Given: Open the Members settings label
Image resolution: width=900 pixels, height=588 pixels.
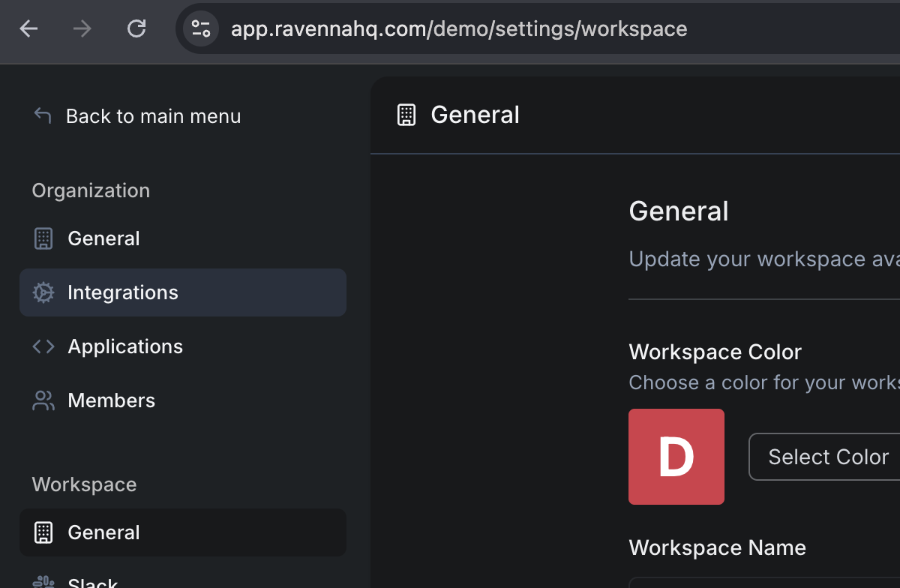Looking at the screenshot, I should point(111,400).
